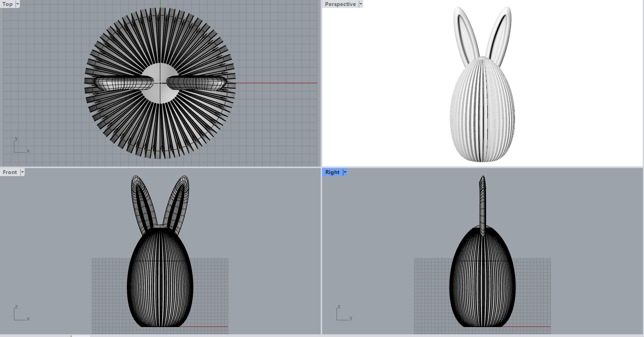The height and width of the screenshot is (337, 644).
Task: Click the Front viewport title label
Action: pyautogui.click(x=10, y=172)
